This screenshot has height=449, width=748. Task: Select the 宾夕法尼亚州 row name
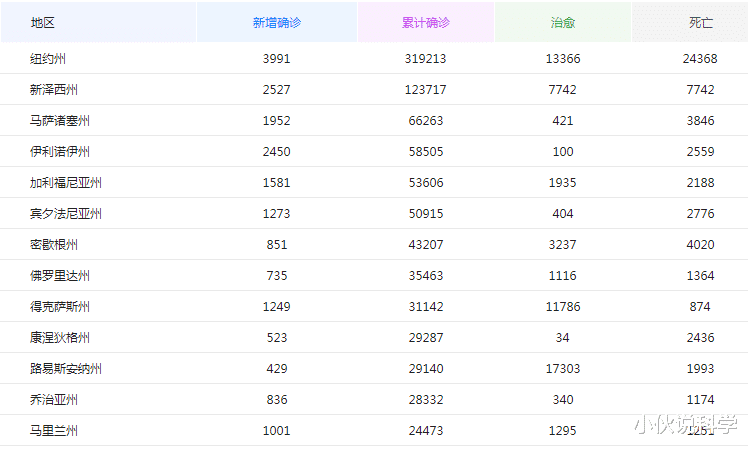[65, 214]
